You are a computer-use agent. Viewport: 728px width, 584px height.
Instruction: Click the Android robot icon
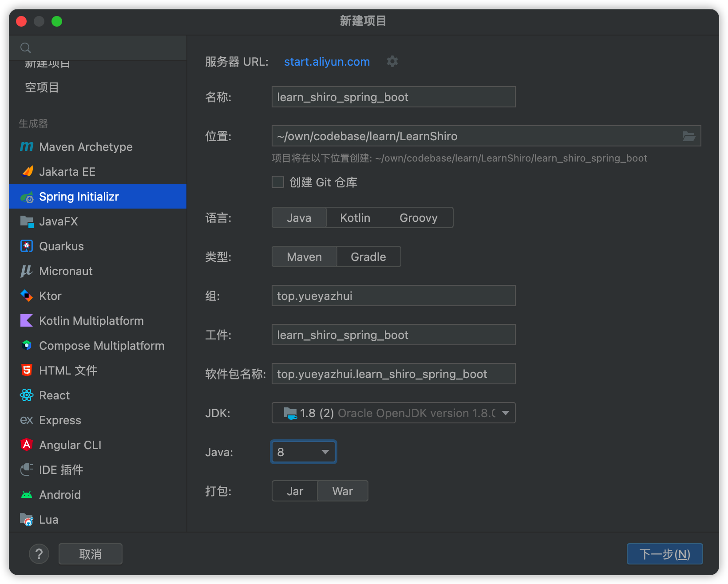(27, 494)
